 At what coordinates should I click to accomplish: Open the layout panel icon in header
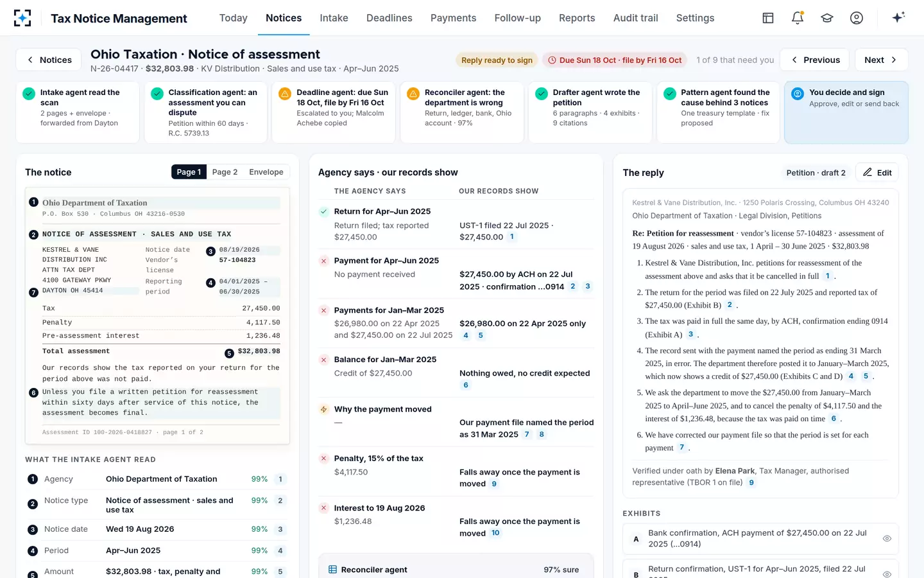(768, 18)
